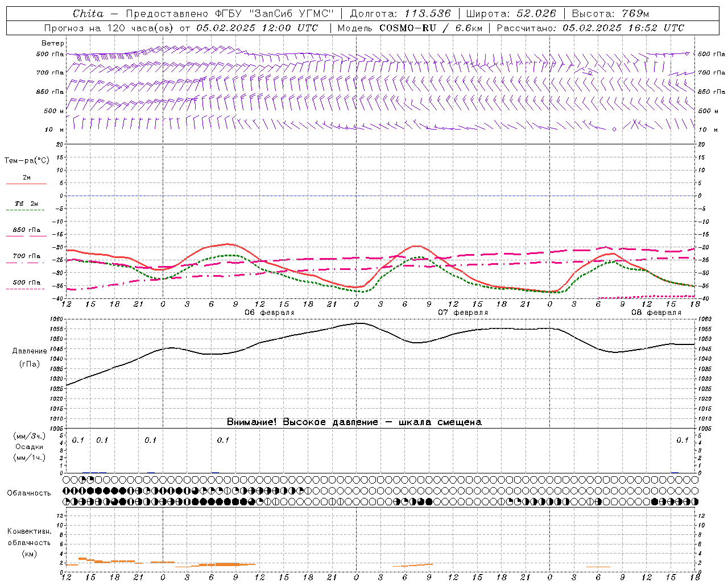This screenshot has height=582, width=728.
Task: Click the "(мм/3ч.)" precipitation unit label
Action: pos(30,436)
